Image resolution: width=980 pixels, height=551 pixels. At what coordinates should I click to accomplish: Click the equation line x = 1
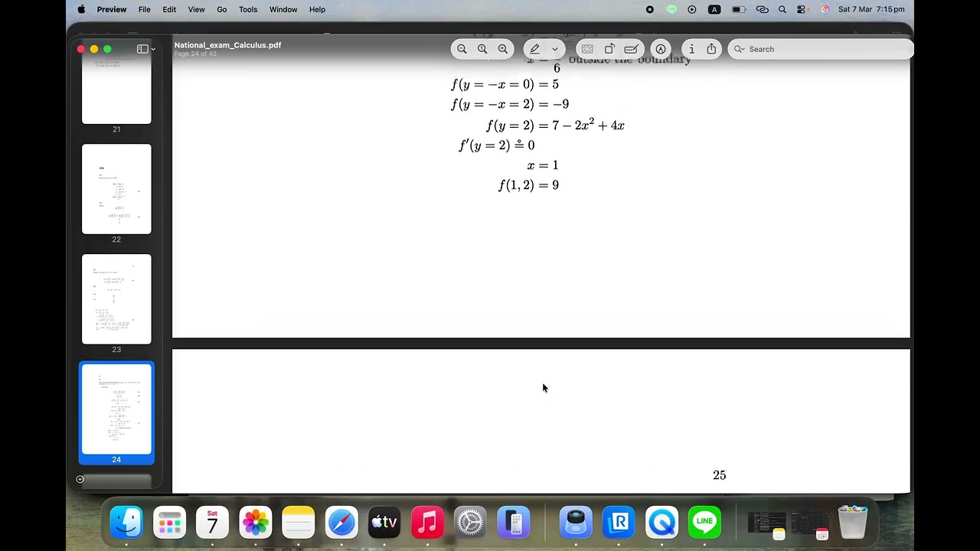click(542, 165)
